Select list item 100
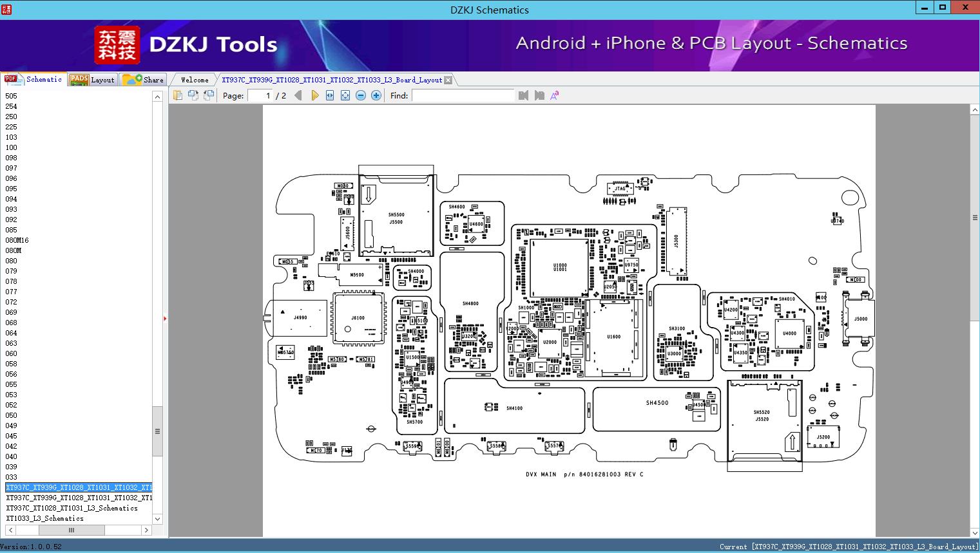 [12, 147]
